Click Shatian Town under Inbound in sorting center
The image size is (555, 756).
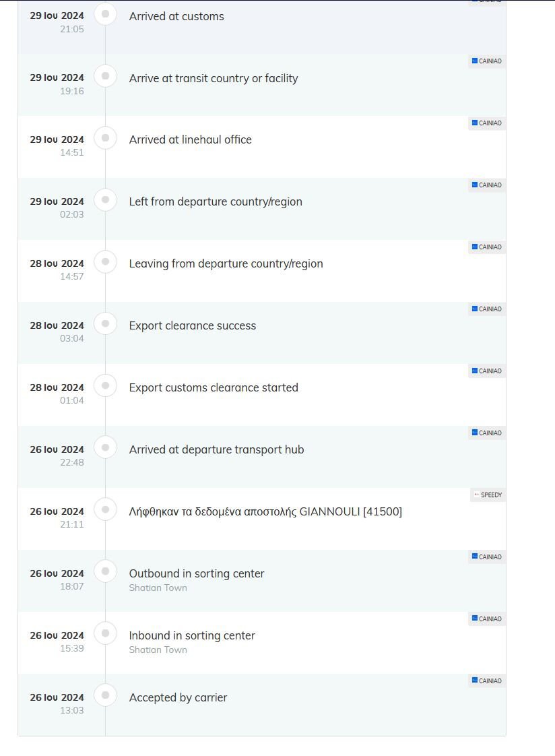(x=158, y=650)
